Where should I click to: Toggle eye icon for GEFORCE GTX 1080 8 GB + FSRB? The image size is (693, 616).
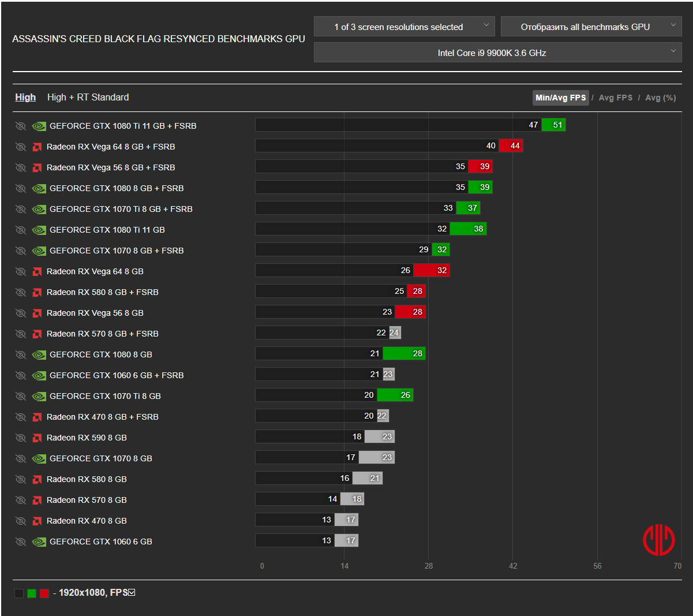(x=21, y=188)
